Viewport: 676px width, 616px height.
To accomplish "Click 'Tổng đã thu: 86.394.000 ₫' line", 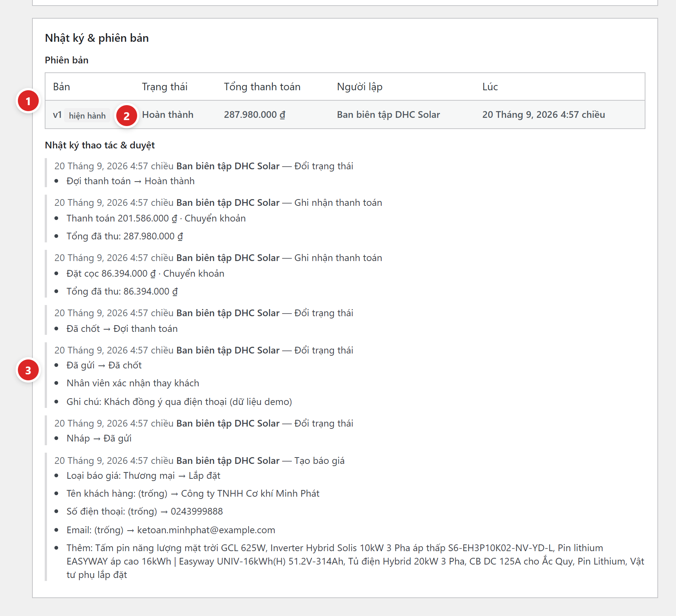I will point(122,291).
